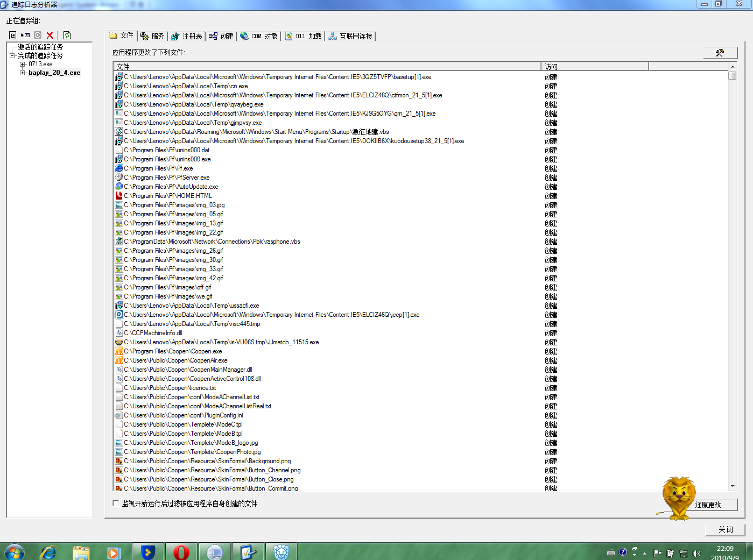Select 激活的追踪任务 in the tree
Image resolution: width=753 pixels, height=560 pixels.
coord(40,47)
